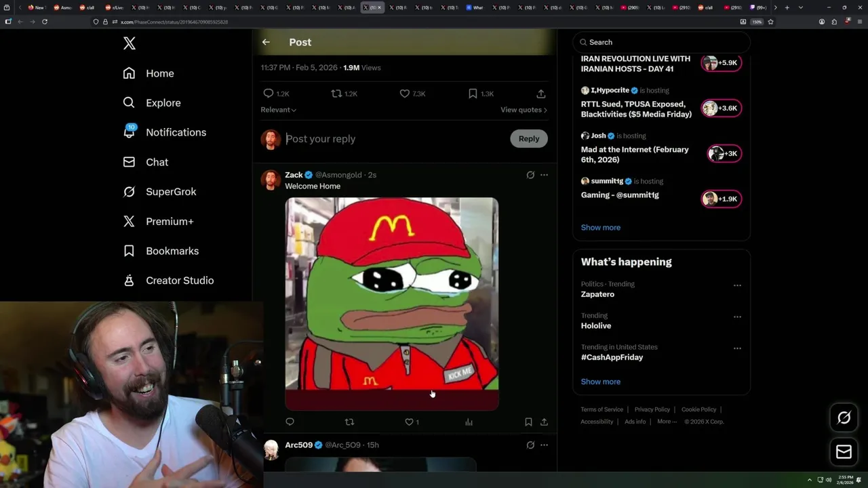Open SuperGrok in the sidebar

point(159,192)
